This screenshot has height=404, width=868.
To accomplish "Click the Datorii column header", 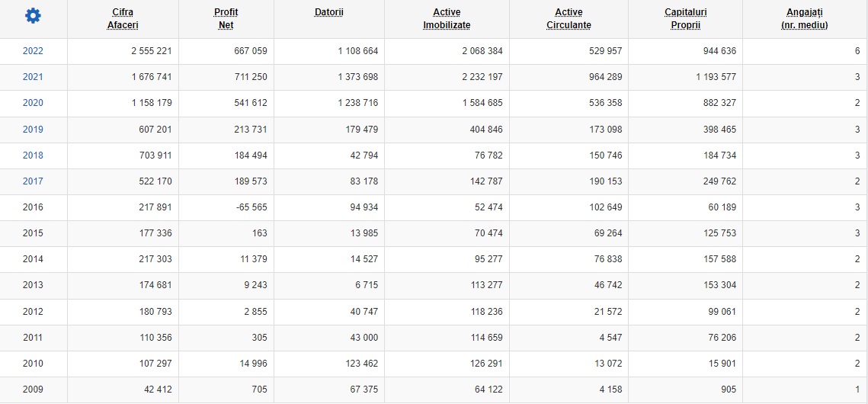I will pyautogui.click(x=328, y=12).
